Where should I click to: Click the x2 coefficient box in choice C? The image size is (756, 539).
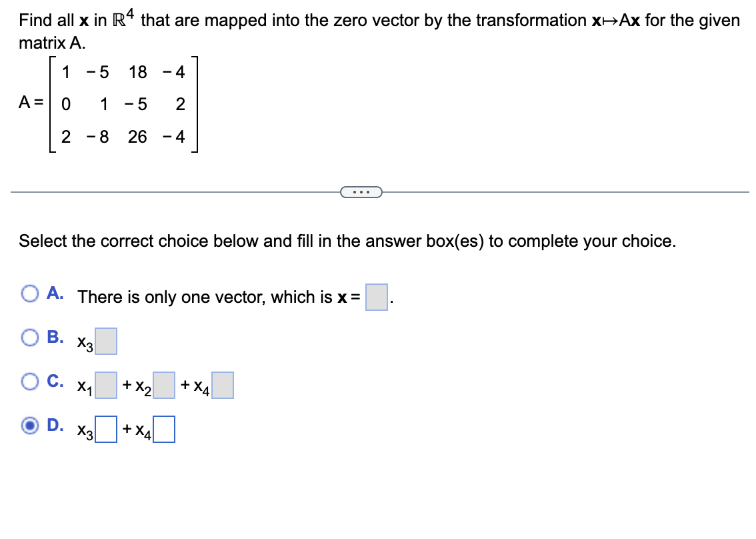click(164, 385)
